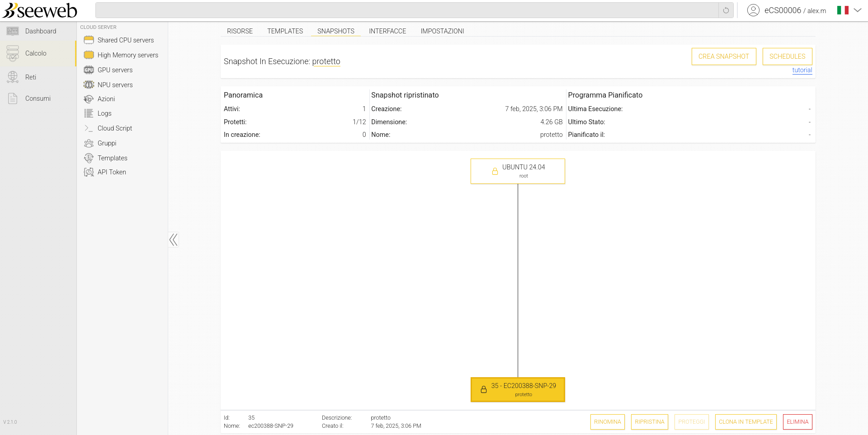Click the ELIMINA button
This screenshot has width=868, height=435.
[x=797, y=422]
